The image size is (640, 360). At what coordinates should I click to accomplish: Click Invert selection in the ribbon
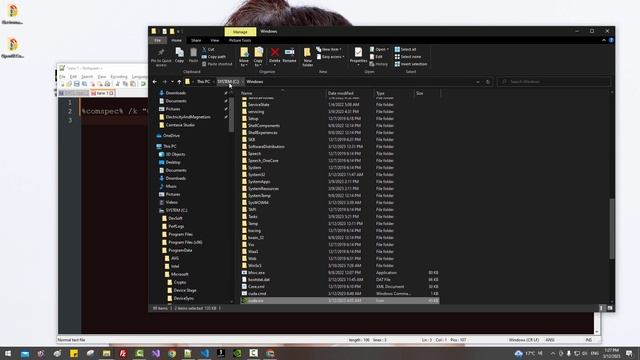[411, 64]
